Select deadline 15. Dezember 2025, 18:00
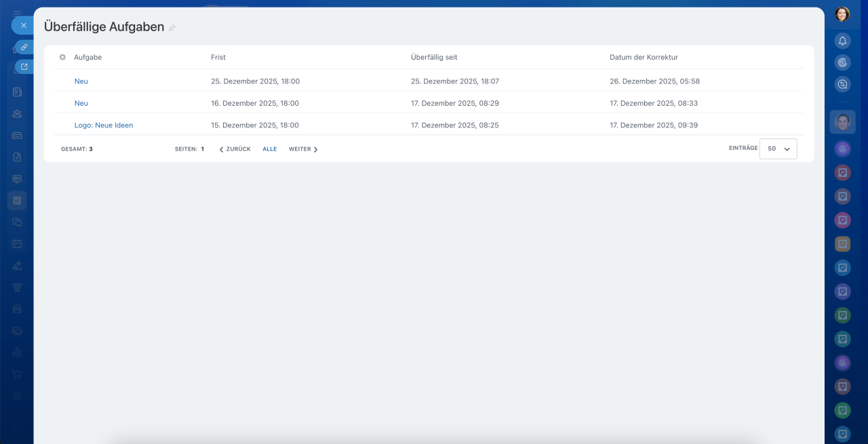Screen dimensions: 868x444 255,125
